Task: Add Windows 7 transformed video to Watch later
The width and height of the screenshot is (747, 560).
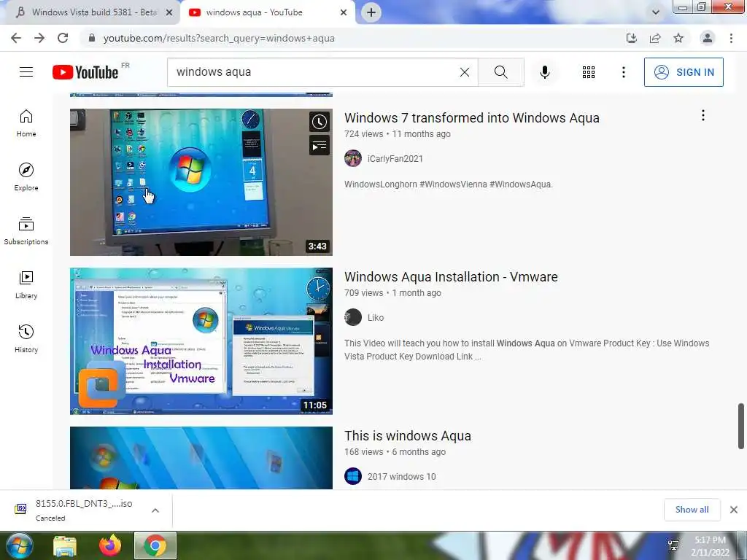Action: pos(320,122)
